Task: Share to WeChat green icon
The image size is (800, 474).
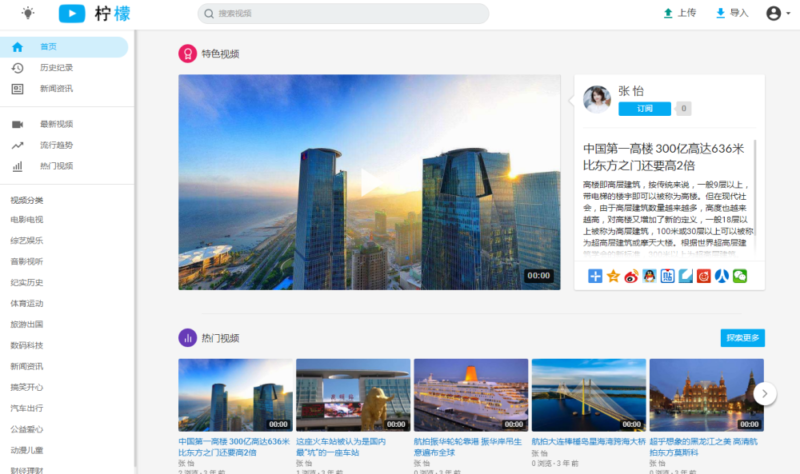Action: point(740,276)
